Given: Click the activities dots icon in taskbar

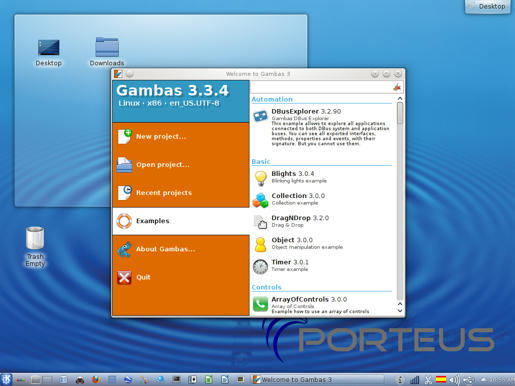Looking at the screenshot, I should point(21,380).
